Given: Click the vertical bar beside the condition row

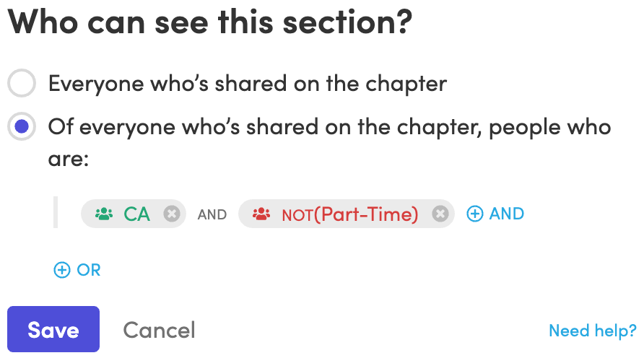Looking at the screenshot, I should (56, 212).
